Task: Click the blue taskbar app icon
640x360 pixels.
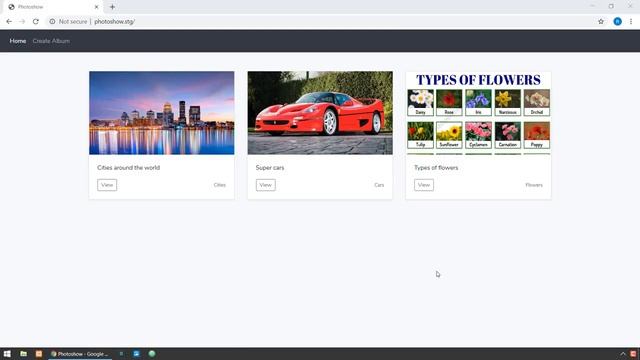Action: (136, 354)
